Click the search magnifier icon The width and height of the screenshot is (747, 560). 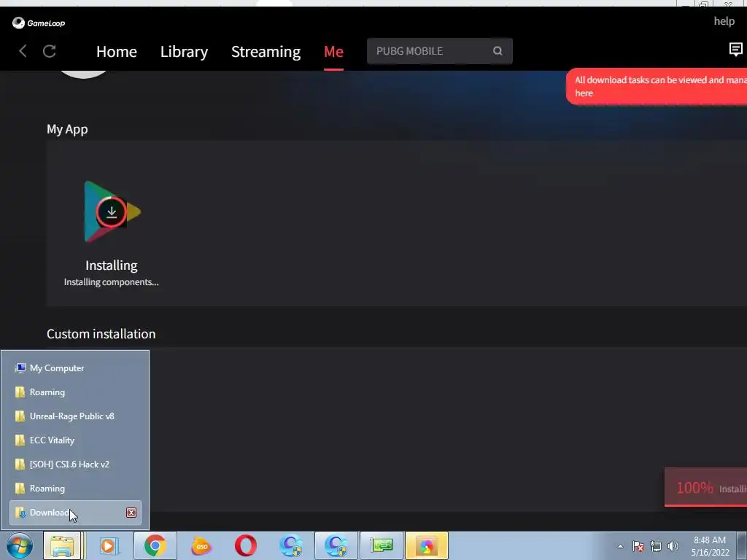(498, 51)
